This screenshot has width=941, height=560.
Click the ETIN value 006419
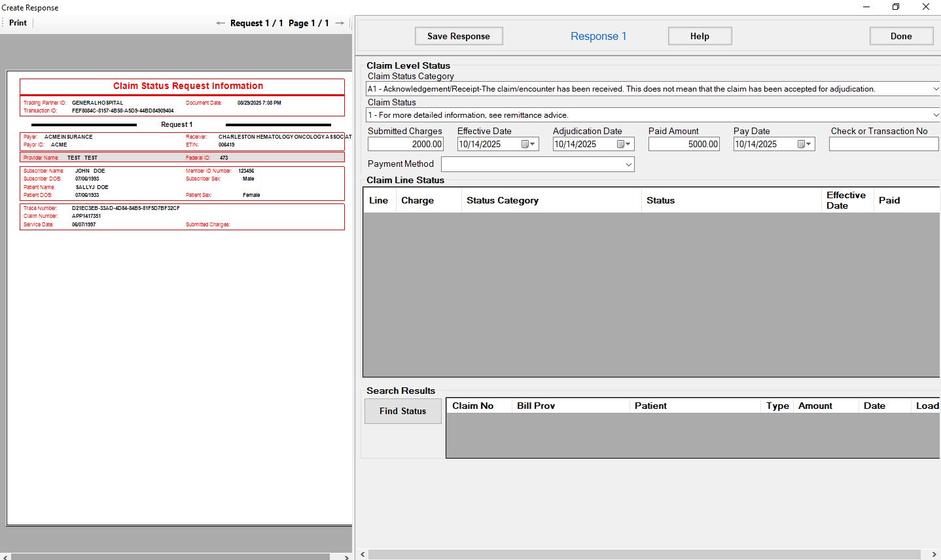point(226,145)
